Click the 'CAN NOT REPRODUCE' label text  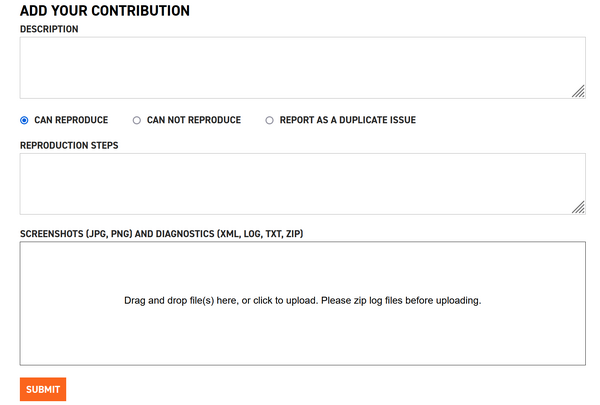194,120
